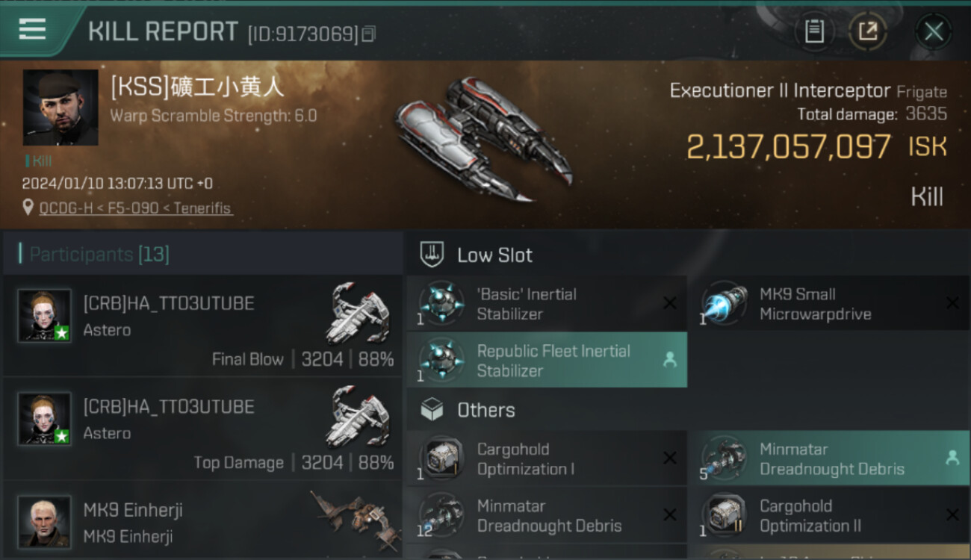Select the Final Blow Astero participant
This screenshot has width=971, height=560.
point(202,326)
